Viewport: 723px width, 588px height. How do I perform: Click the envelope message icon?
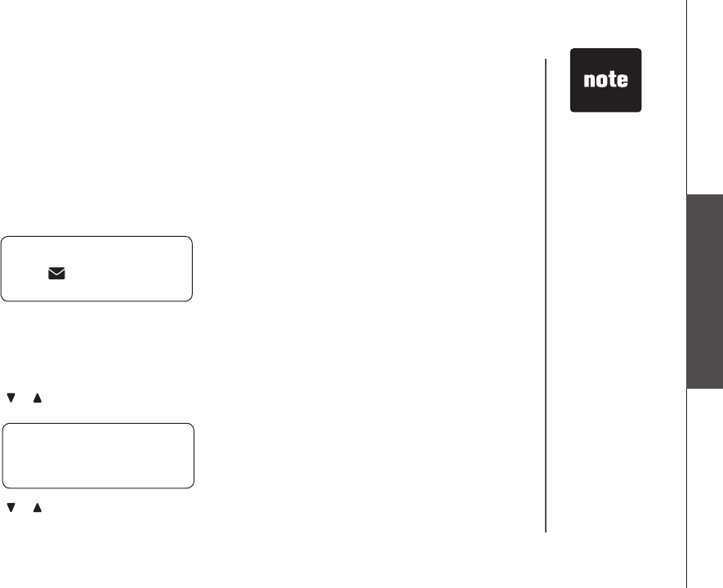point(56,276)
